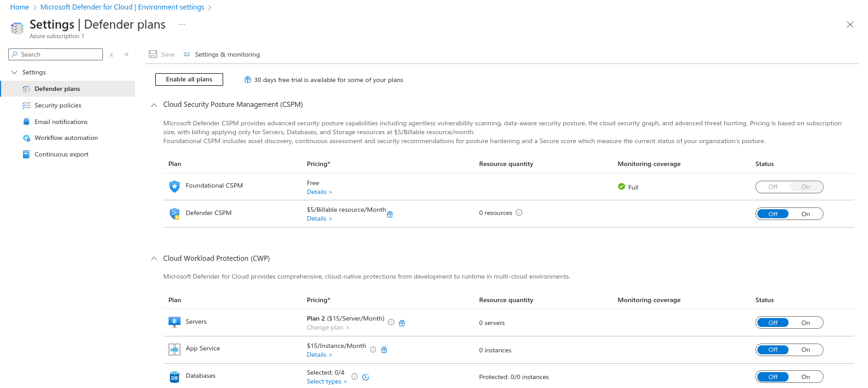
Task: Set Servers plan status to Off
Action: tap(773, 322)
